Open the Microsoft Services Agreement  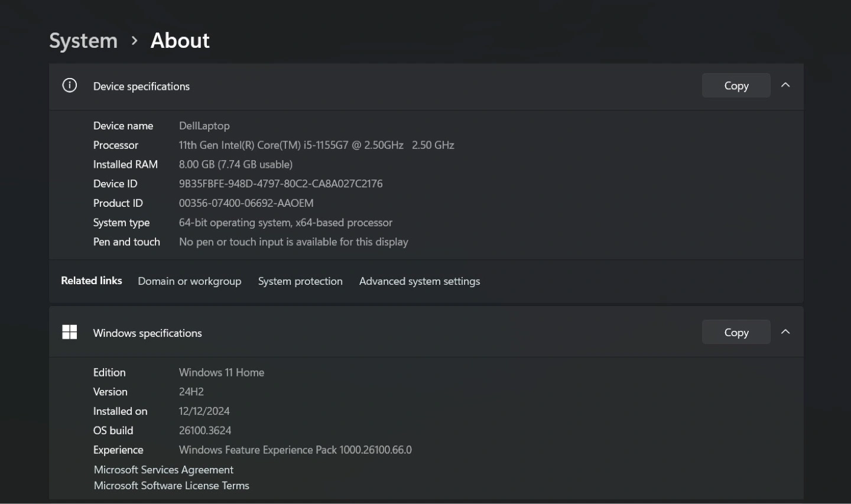click(x=164, y=470)
